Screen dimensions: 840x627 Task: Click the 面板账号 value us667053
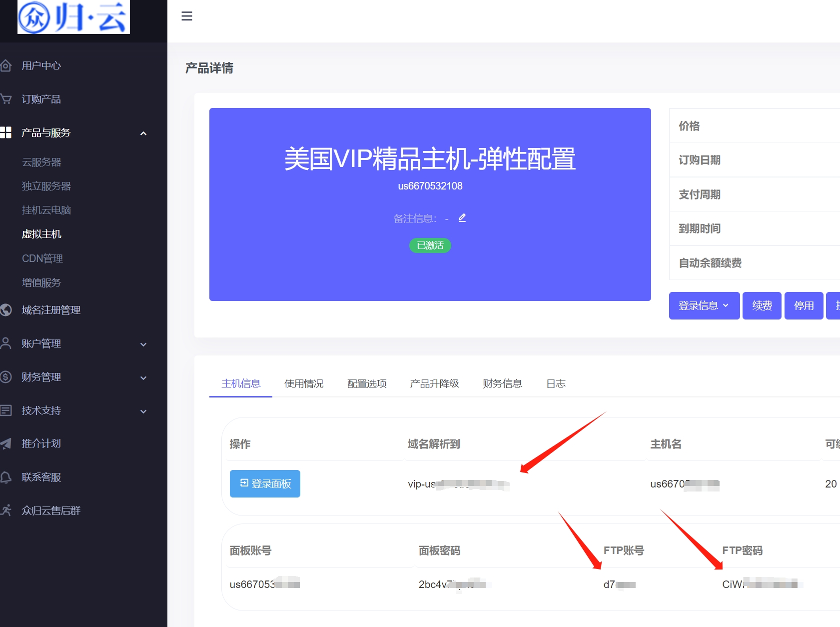[264, 584]
